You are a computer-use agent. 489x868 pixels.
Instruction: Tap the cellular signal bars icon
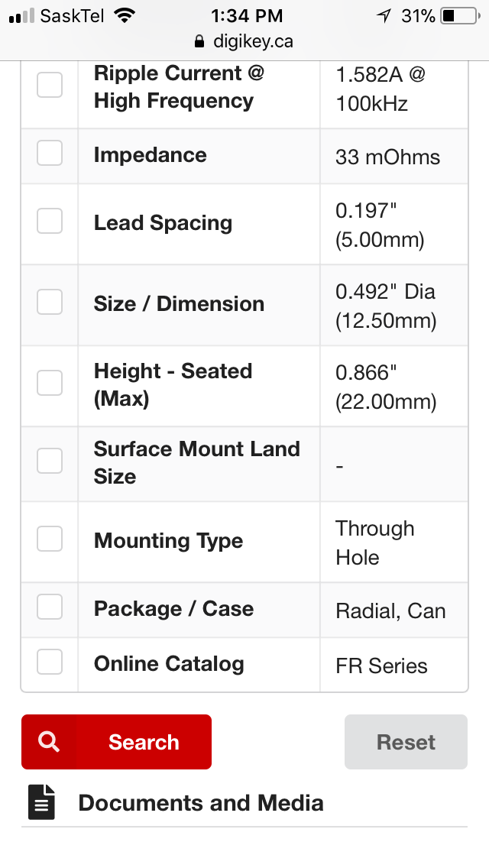[x=21, y=16]
